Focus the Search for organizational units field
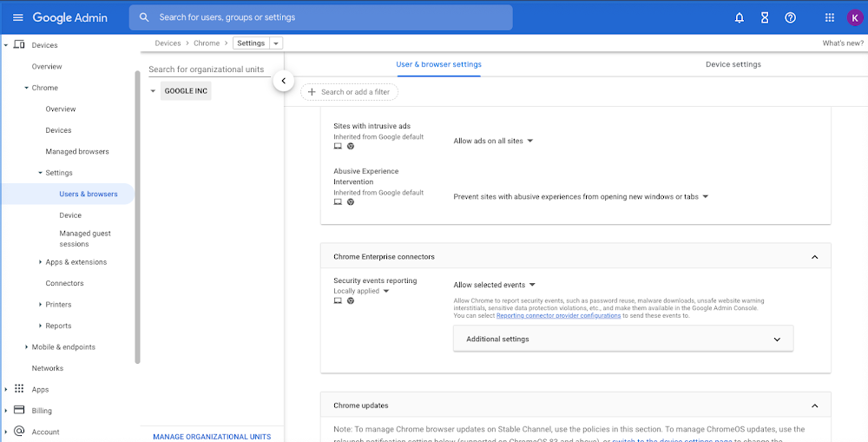Image resolution: width=868 pixels, height=442 pixels. pos(210,69)
